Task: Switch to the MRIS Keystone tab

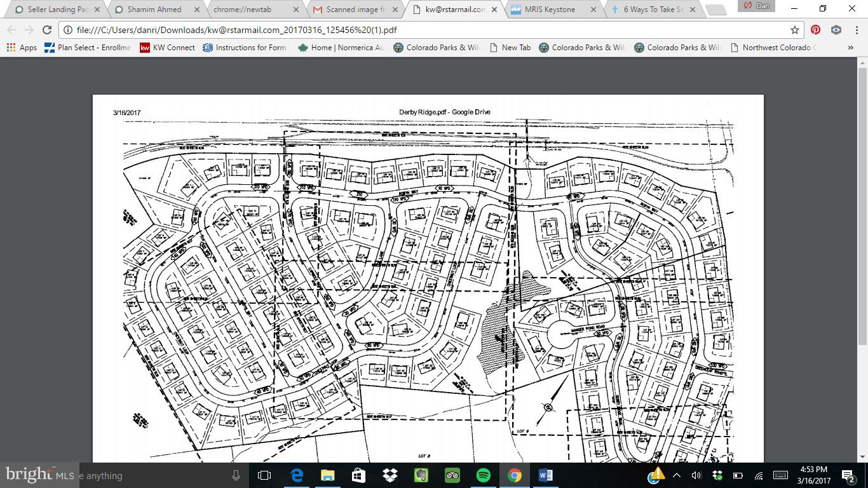Action: pos(553,10)
